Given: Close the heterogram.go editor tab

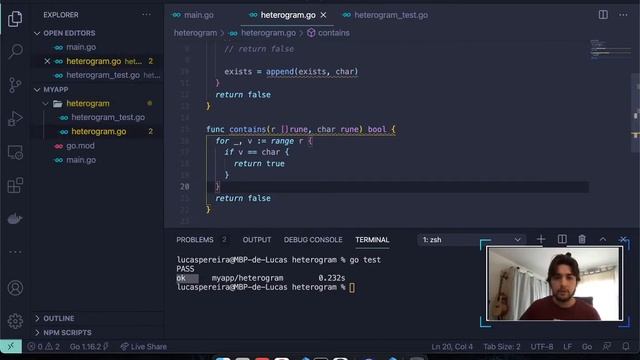Looking at the screenshot, I should pyautogui.click(x=323, y=15).
